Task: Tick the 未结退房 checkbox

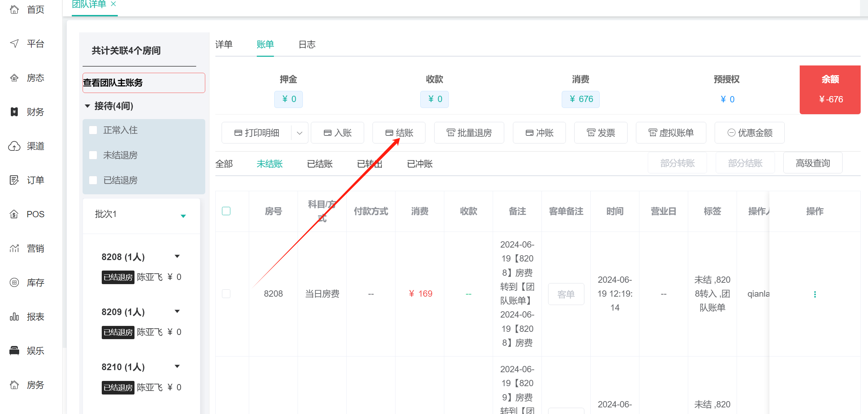Action: click(x=93, y=155)
